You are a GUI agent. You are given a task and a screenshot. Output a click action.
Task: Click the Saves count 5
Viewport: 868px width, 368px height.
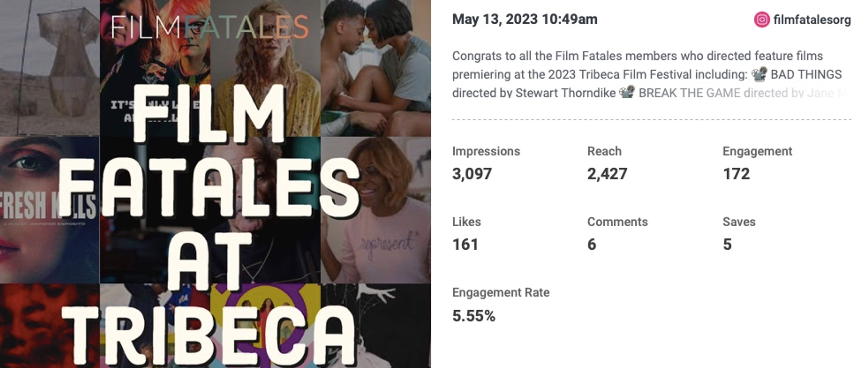coord(727,244)
